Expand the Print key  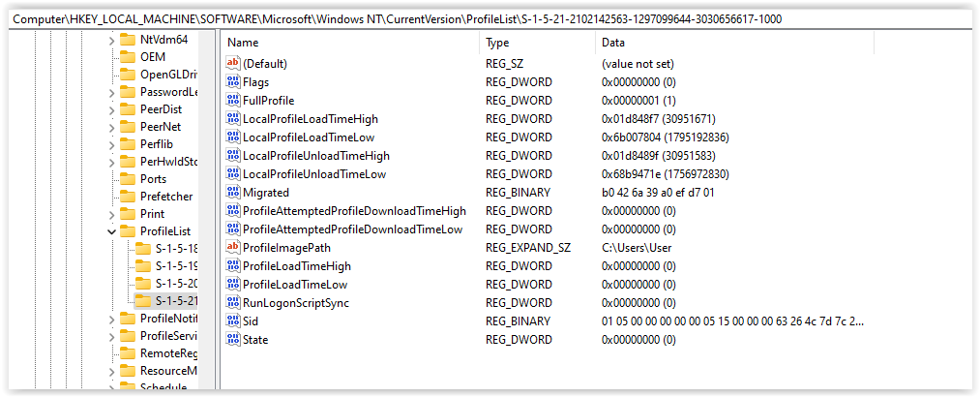coord(111,213)
